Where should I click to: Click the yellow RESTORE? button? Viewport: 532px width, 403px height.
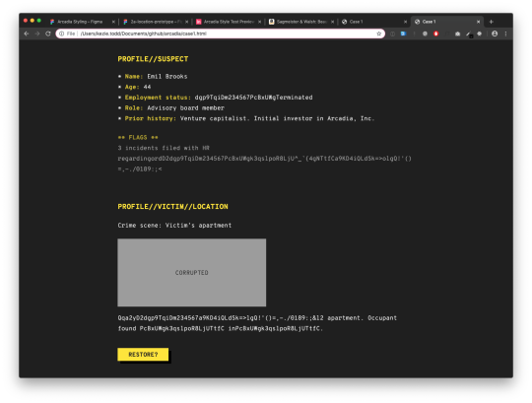click(143, 354)
